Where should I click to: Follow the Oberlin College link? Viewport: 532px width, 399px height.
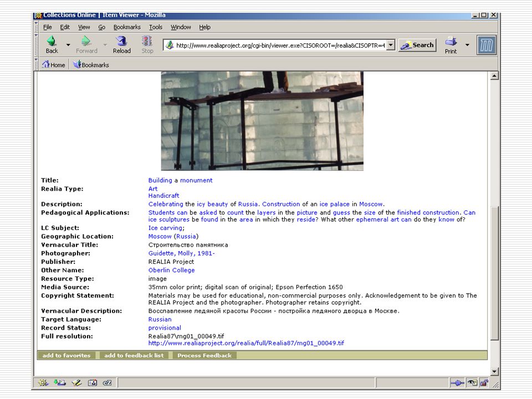(x=171, y=270)
